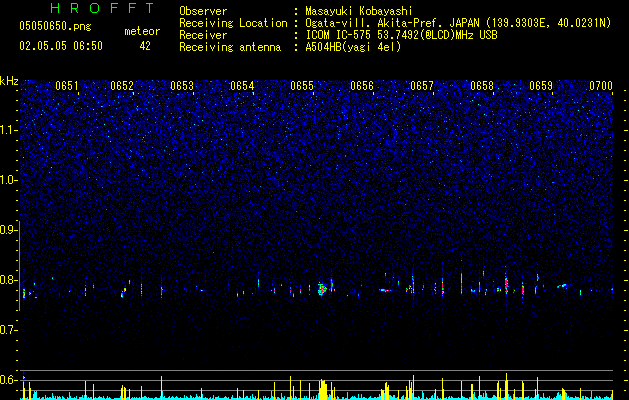Click the 0.7 kHz axis label
The image size is (629, 400).
click(x=9, y=330)
